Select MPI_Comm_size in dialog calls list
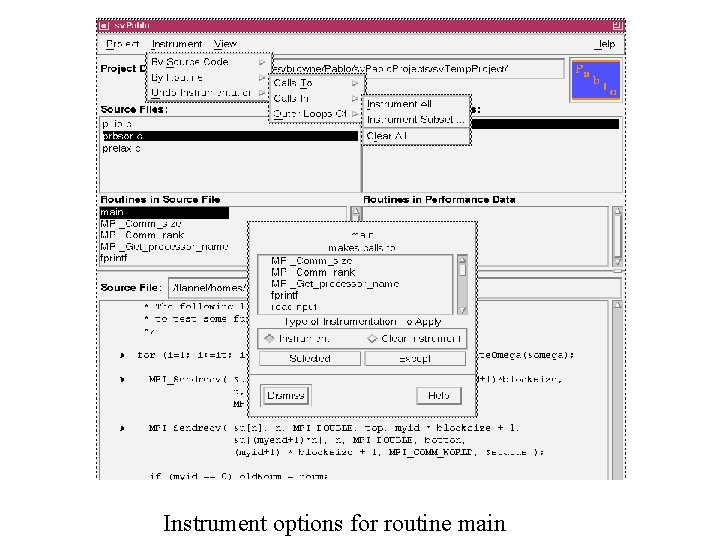The image size is (720, 540). coord(312,261)
